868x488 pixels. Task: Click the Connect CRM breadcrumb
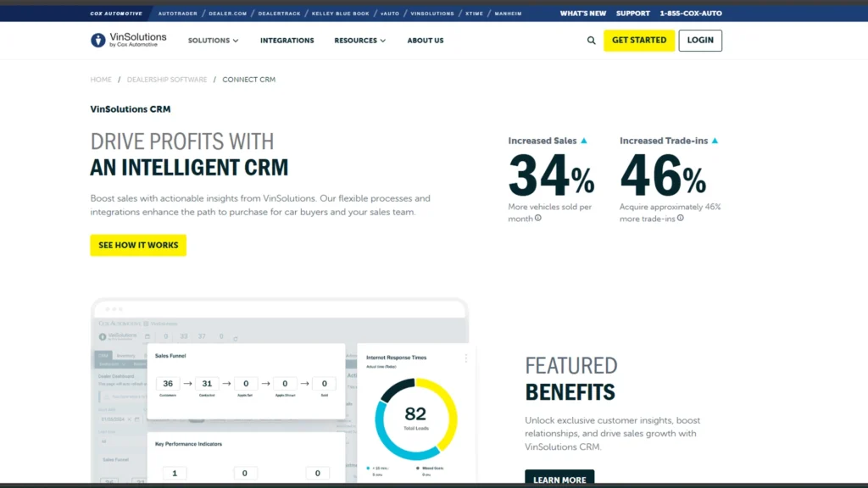click(x=248, y=80)
